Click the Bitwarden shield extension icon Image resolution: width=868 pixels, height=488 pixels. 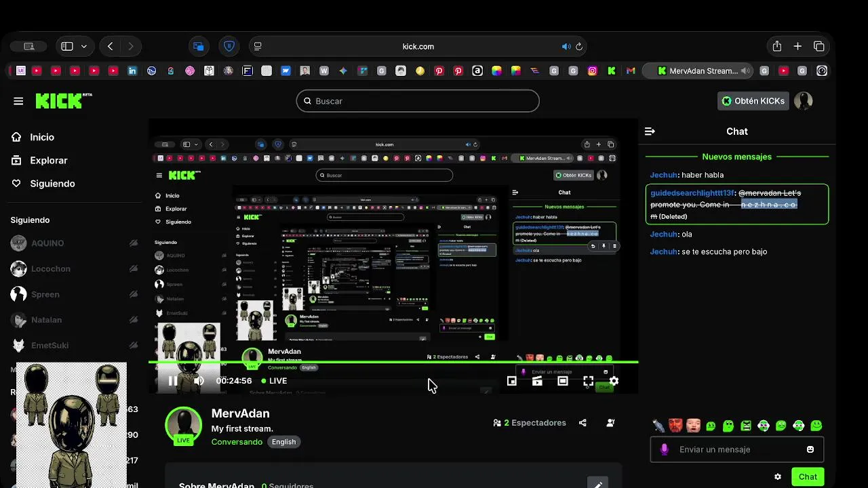(x=229, y=46)
